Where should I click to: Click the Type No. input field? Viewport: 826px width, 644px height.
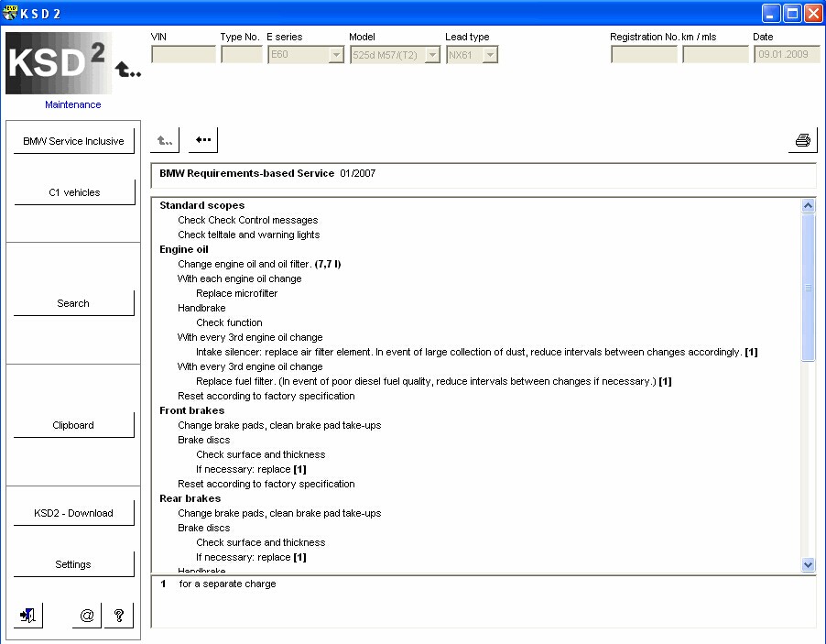tap(242, 54)
